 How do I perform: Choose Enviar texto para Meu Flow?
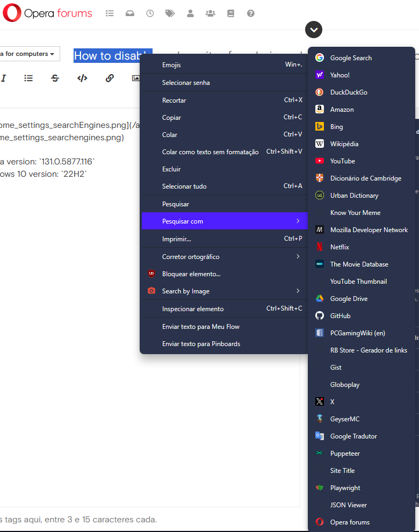tap(224, 326)
